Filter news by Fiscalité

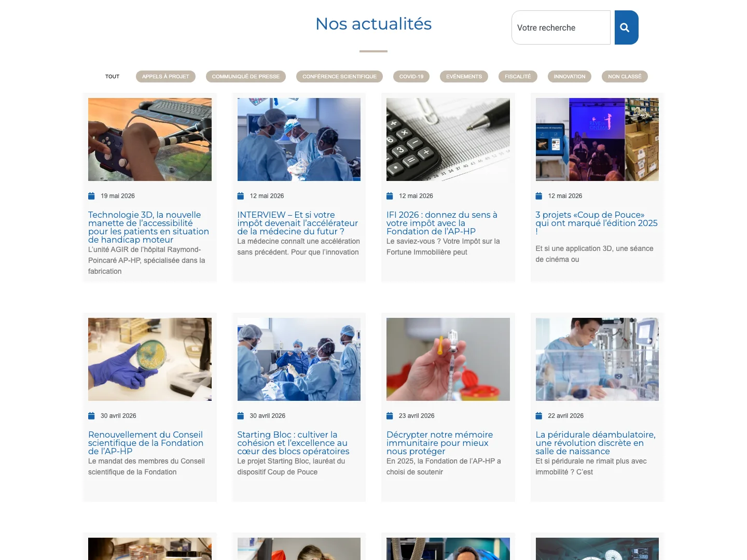tap(518, 76)
